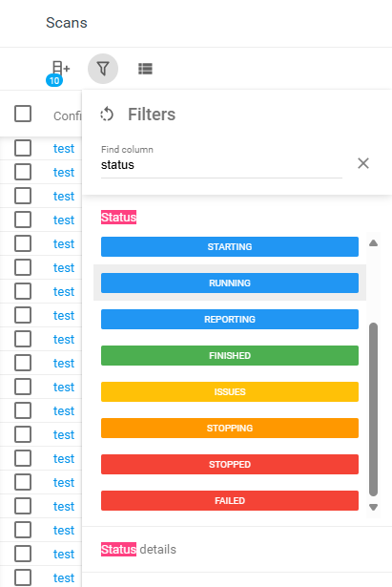The image size is (392, 587).
Task: Open the first test configuration link
Action: [x=64, y=149]
